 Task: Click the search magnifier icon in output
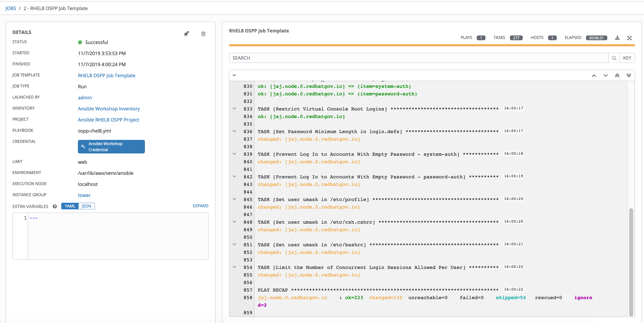[614, 58]
